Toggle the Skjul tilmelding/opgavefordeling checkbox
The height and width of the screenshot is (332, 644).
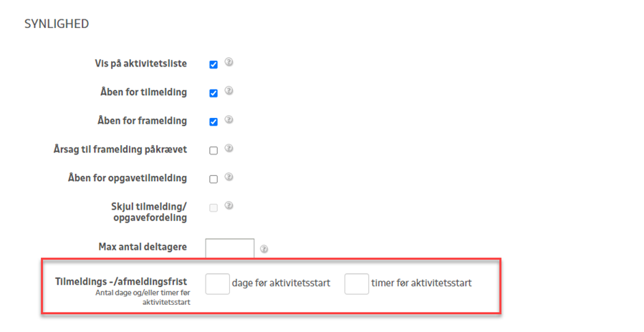213,208
